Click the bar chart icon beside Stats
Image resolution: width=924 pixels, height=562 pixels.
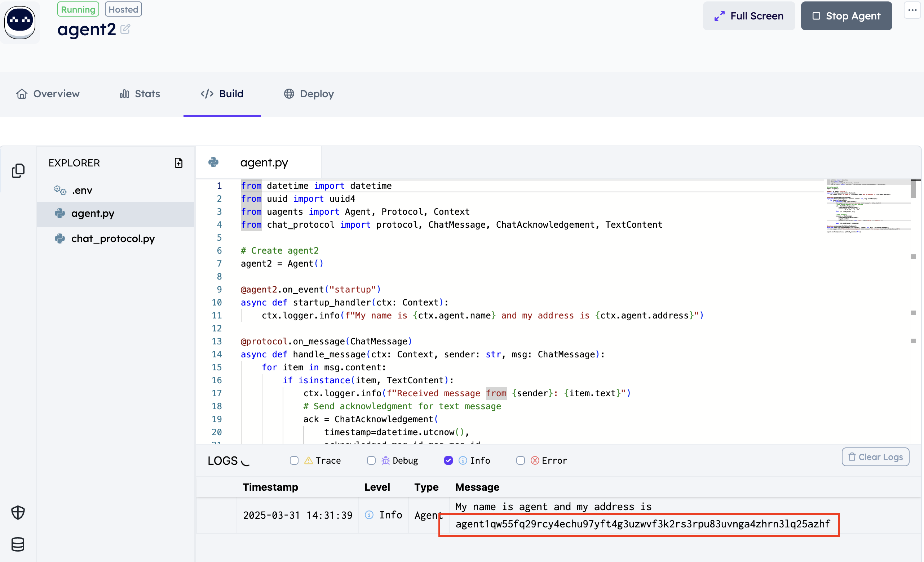(124, 94)
